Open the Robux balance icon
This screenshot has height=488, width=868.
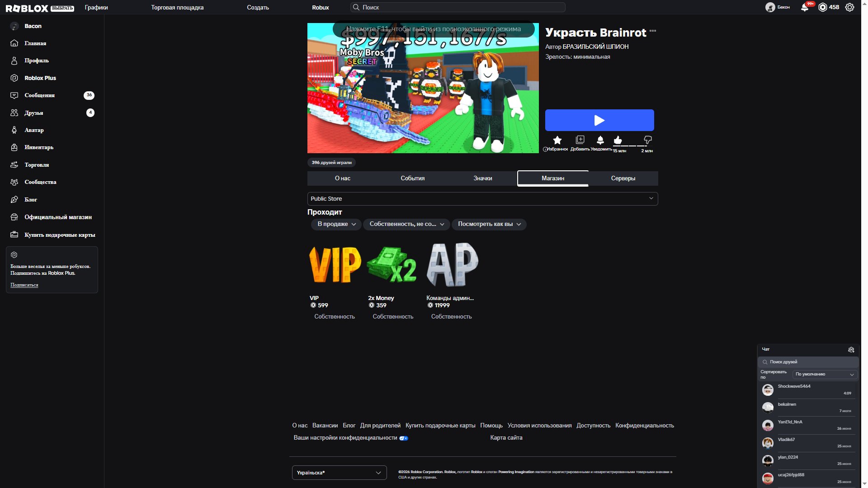823,7
